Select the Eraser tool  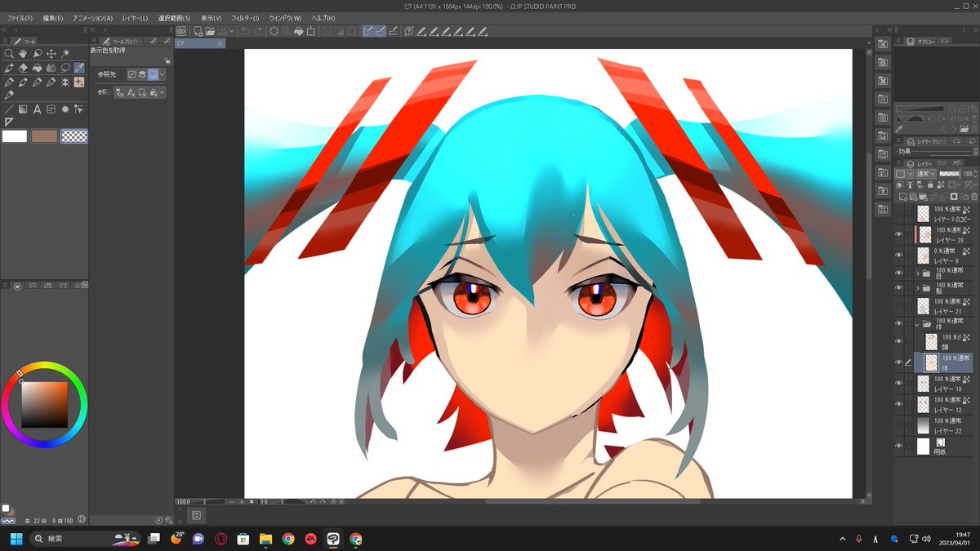[23, 68]
